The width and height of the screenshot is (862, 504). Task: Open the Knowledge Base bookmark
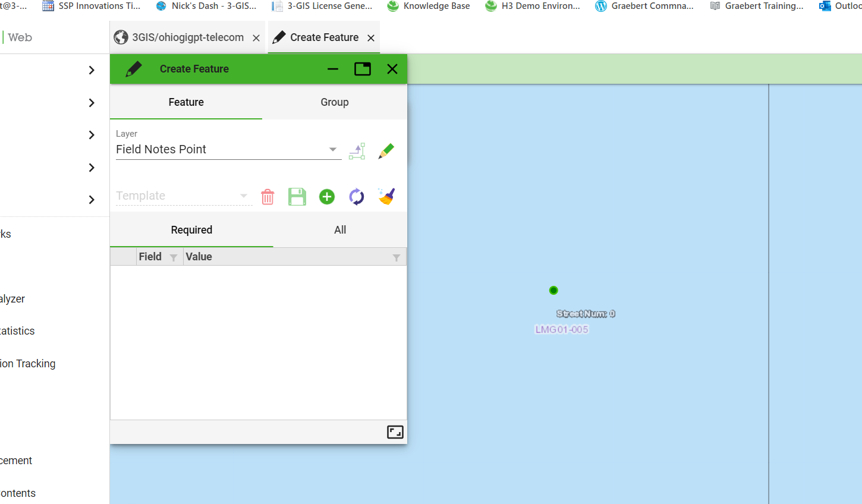pyautogui.click(x=429, y=6)
